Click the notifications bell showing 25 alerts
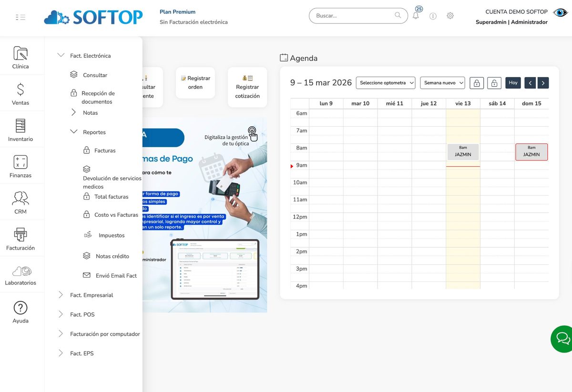The height and width of the screenshot is (392, 572). point(415,15)
